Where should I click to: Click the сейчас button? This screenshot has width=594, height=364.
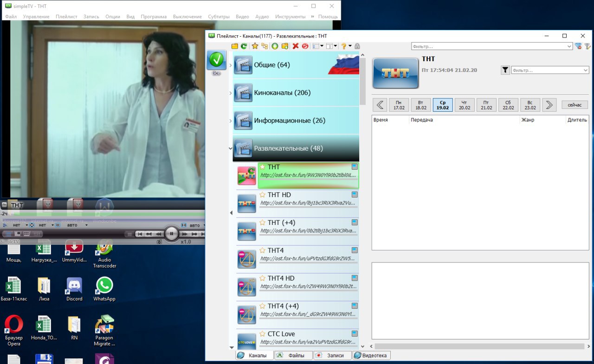pos(575,105)
